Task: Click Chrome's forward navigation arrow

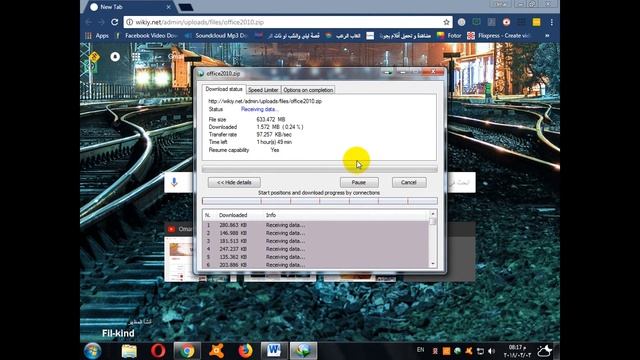Action: [101, 22]
